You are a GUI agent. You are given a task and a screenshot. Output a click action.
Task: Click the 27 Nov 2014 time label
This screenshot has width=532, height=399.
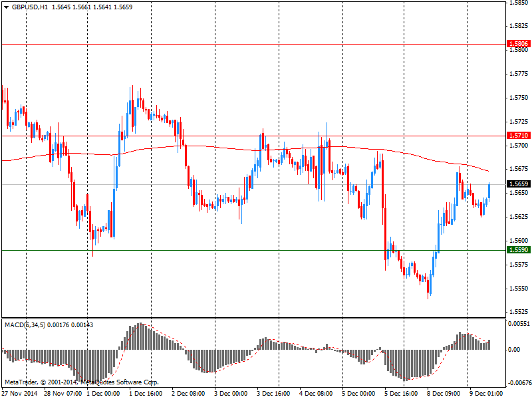click(x=20, y=393)
